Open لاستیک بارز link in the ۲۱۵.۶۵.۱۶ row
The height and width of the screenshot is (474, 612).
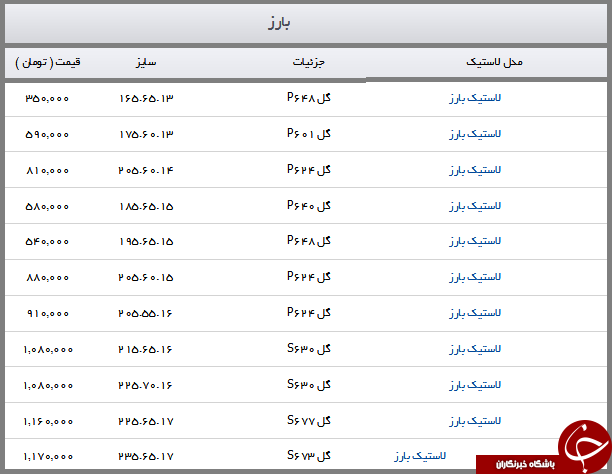click(475, 349)
